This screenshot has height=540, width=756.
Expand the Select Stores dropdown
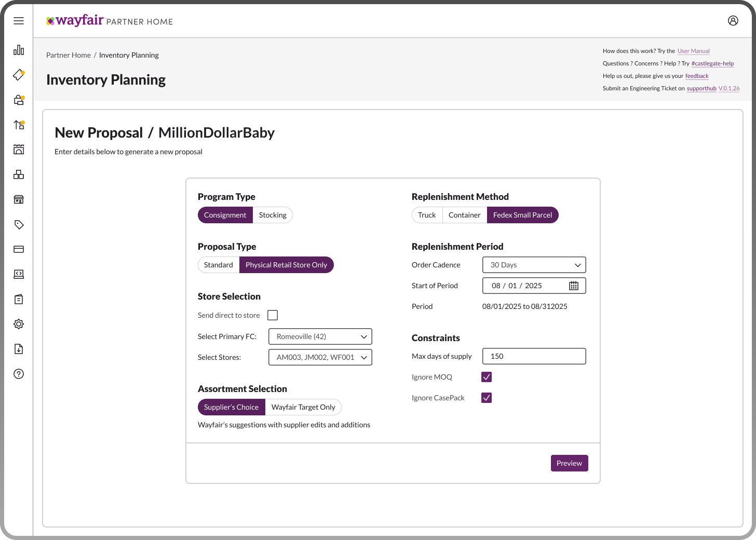(320, 357)
